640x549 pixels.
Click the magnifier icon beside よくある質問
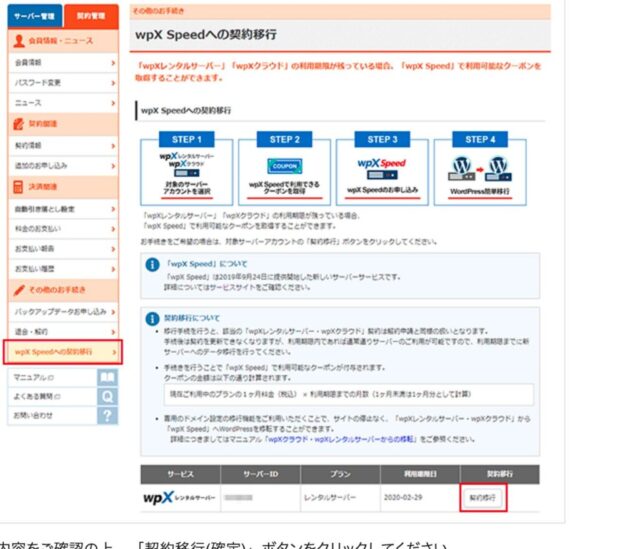[107, 396]
